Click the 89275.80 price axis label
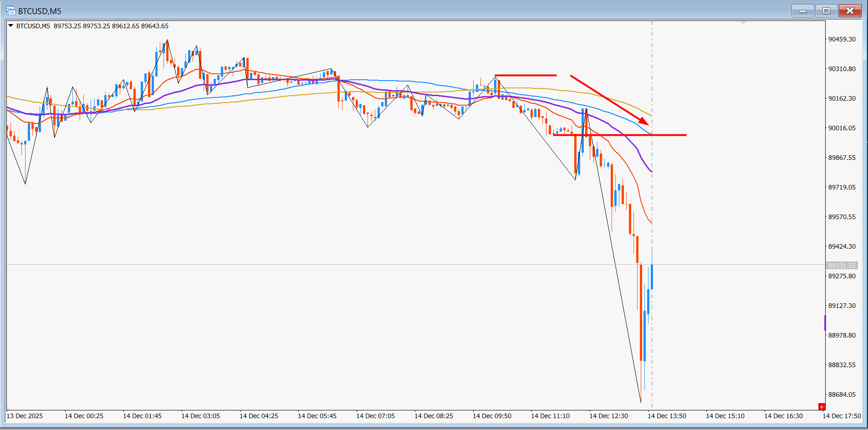The image size is (868, 430). [842, 276]
